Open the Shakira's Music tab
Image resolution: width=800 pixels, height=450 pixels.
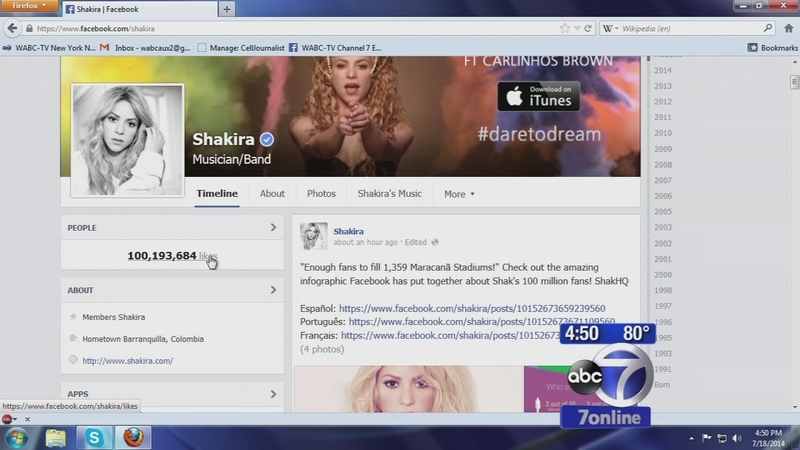click(390, 193)
